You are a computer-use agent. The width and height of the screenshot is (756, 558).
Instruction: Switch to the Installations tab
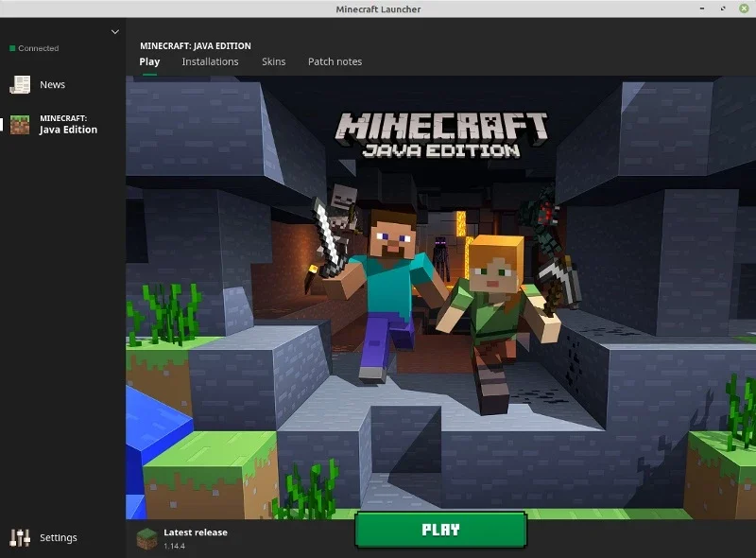click(x=210, y=61)
